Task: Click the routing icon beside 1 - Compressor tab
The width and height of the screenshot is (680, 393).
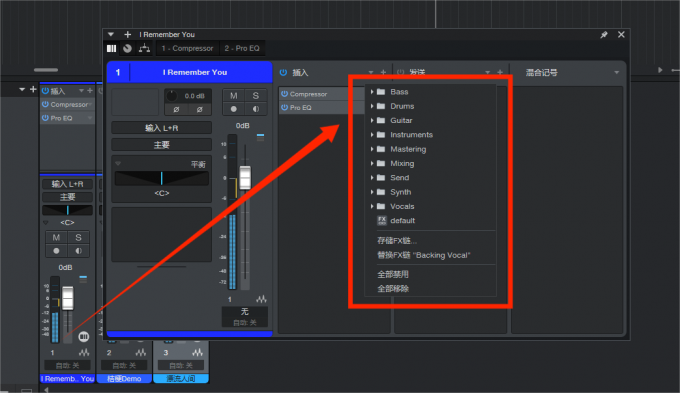Action: [144, 48]
